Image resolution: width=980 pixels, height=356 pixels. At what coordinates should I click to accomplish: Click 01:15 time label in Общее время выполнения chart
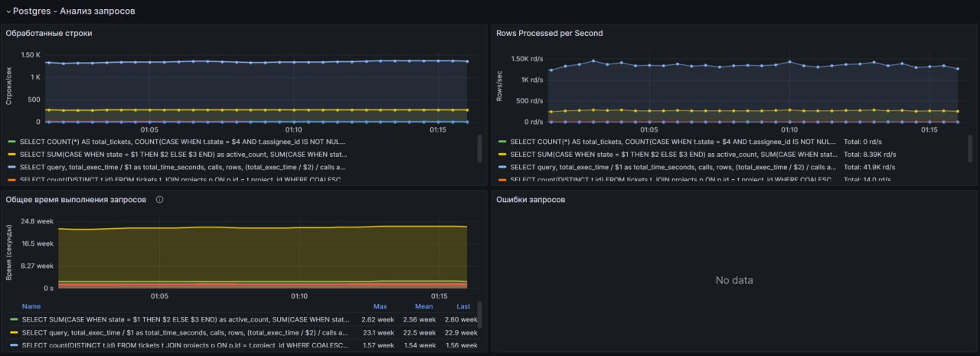pos(439,296)
